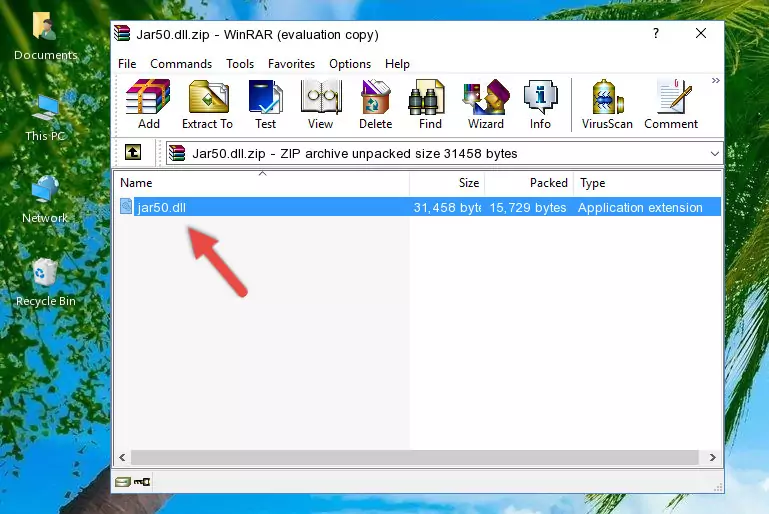Sort by Name column header
This screenshot has height=514, width=769.
(x=262, y=183)
